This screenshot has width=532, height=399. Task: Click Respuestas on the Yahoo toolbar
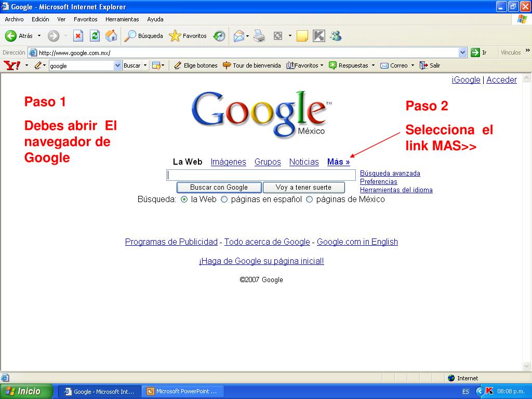pyautogui.click(x=349, y=65)
